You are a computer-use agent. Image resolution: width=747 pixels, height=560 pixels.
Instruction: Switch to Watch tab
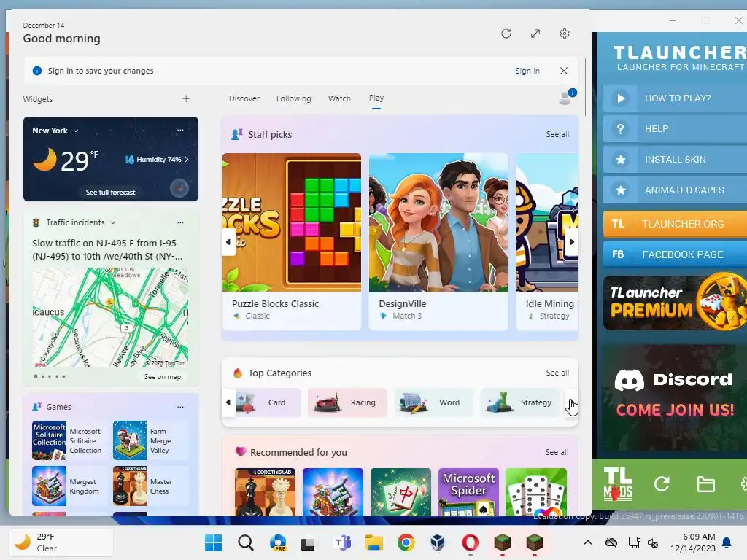(339, 98)
